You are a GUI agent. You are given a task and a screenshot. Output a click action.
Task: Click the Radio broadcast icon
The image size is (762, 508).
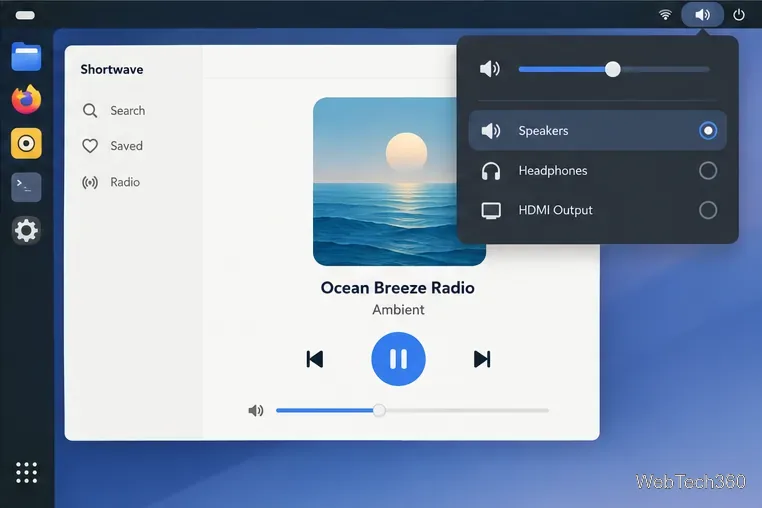pyautogui.click(x=90, y=182)
